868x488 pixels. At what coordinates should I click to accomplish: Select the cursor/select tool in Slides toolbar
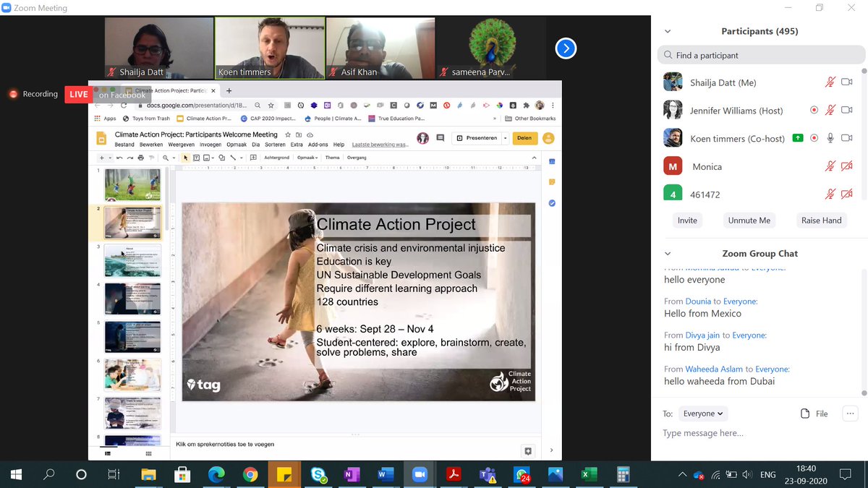click(185, 158)
